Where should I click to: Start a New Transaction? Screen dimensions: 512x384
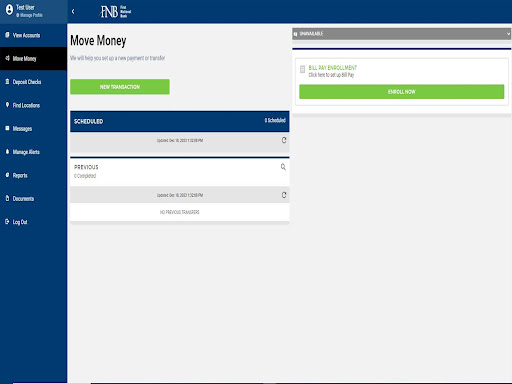click(120, 87)
